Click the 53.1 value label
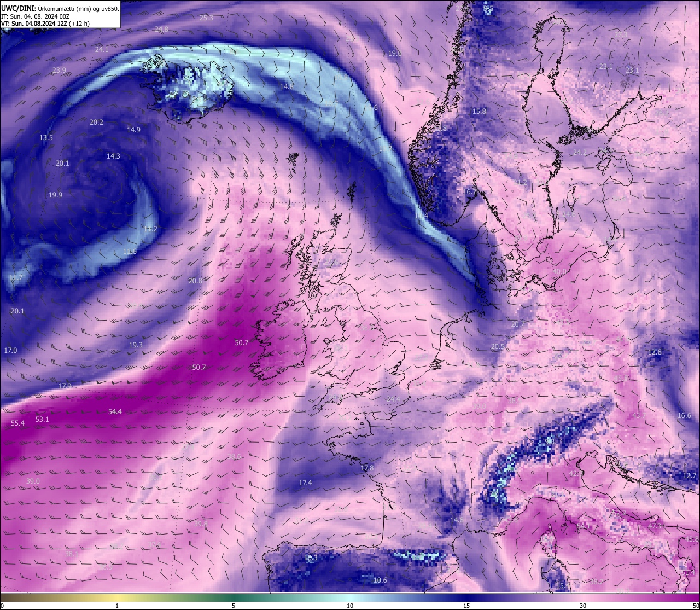The width and height of the screenshot is (700, 610). 42,419
